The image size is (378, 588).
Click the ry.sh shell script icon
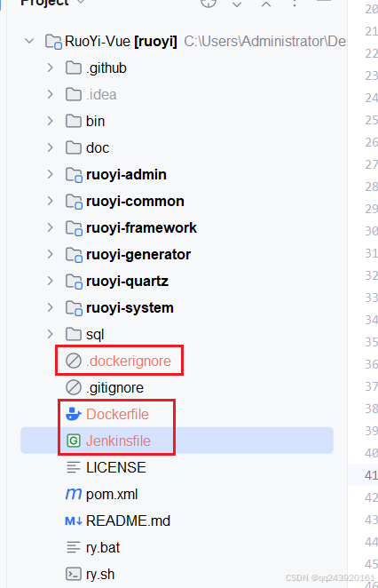tap(74, 574)
